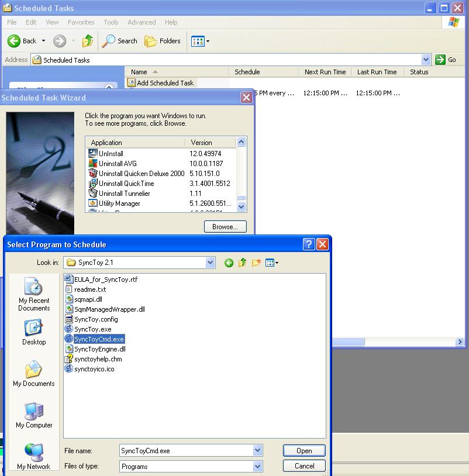Go up one folder level in Scheduled Tasks toolbar
This screenshot has height=476, width=469.
coord(88,41)
